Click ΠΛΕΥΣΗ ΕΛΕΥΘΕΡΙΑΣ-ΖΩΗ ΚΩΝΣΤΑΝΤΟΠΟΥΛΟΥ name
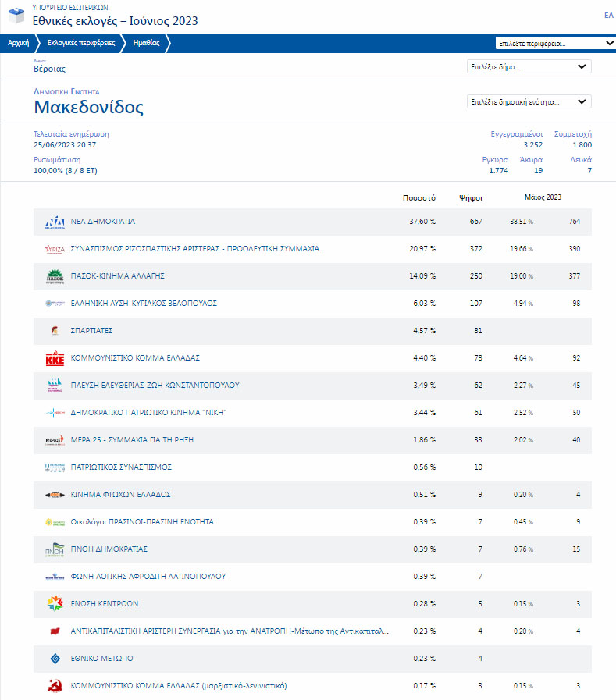Viewport: 616px width, 700px height. [x=155, y=385]
